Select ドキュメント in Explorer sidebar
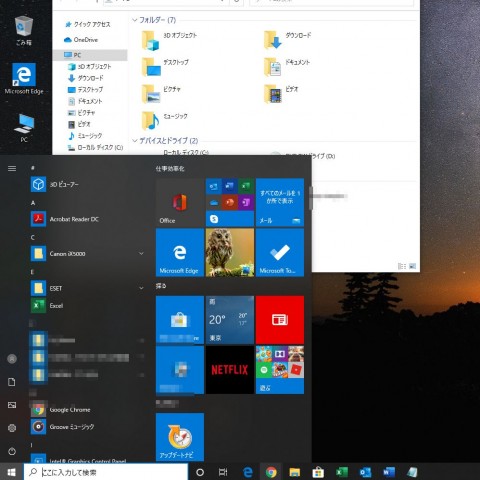This screenshot has width=480, height=480. click(x=85, y=101)
